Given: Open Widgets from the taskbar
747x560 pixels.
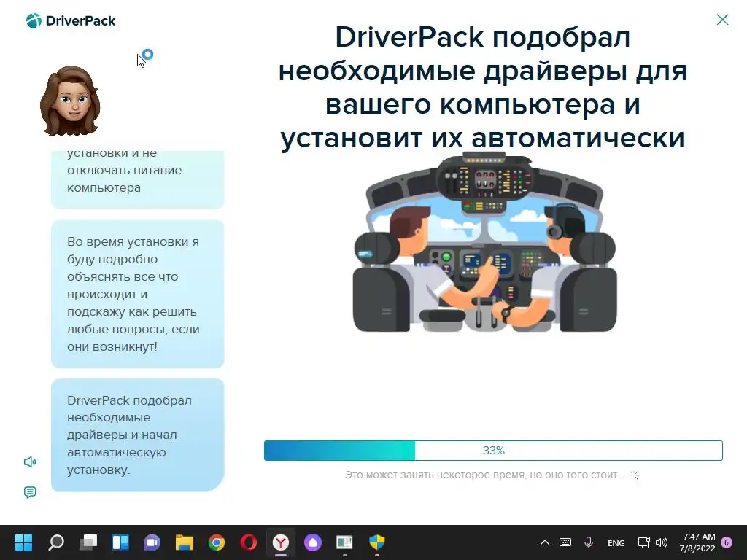Looking at the screenshot, I should pyautogui.click(x=120, y=542).
